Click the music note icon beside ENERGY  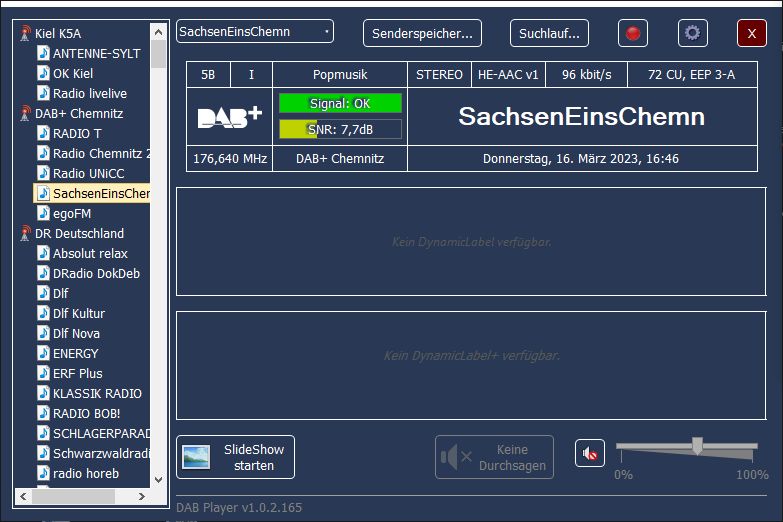coord(43,353)
